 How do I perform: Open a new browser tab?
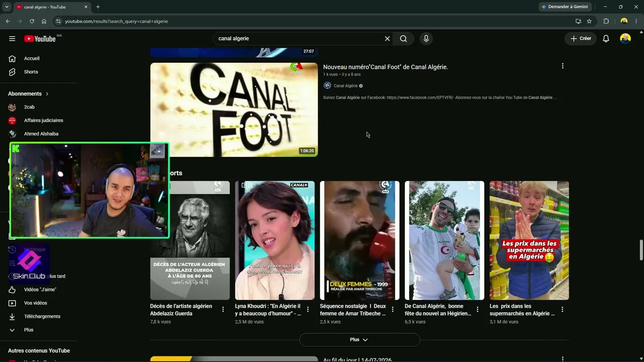pyautogui.click(x=98, y=7)
